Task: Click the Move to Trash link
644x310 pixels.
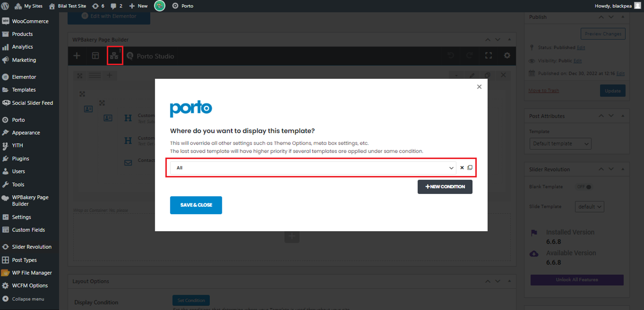Action: pyautogui.click(x=543, y=91)
